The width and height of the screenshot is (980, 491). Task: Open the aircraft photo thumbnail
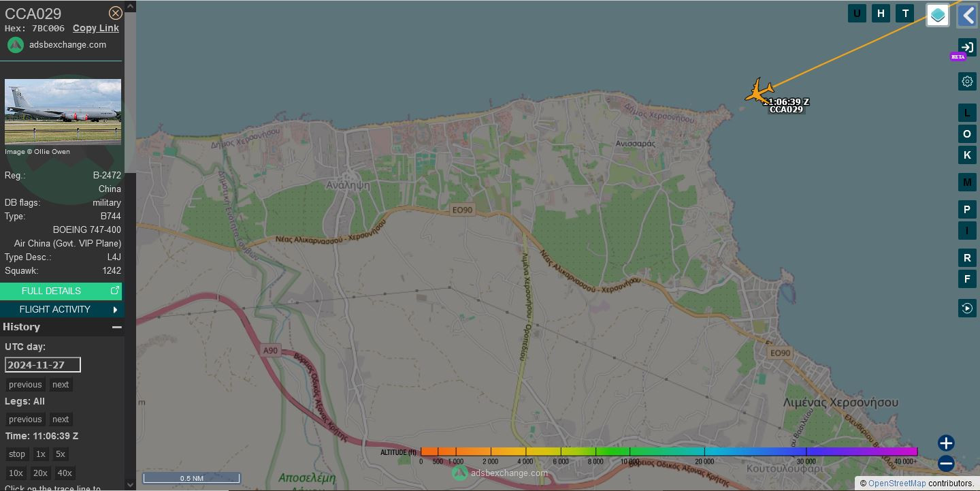coord(63,111)
